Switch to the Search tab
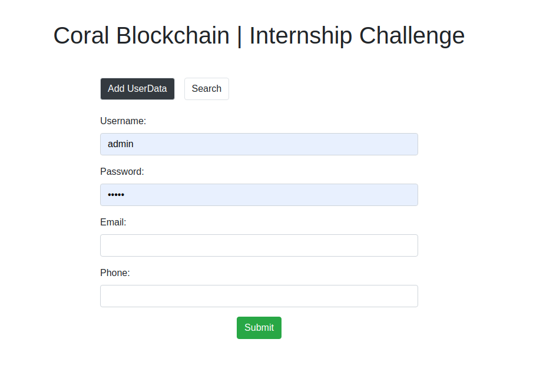The image size is (543, 392). coord(206,89)
